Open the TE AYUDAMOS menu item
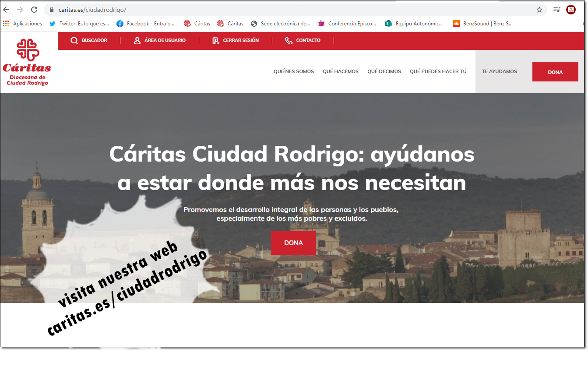588x370 pixels. pos(500,71)
